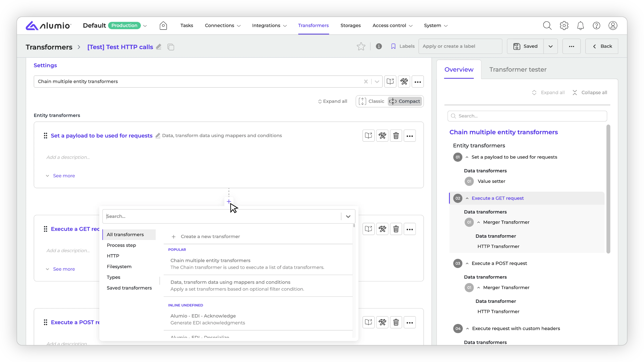Screen dimensions: 644x362
Task: Switch to Transformer tester tab
Action: pos(518,69)
